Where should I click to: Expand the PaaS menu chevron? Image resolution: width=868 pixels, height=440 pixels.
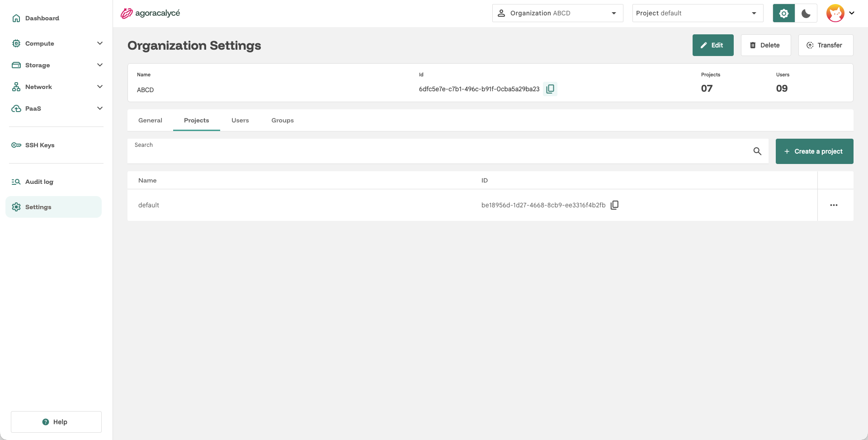click(x=100, y=108)
